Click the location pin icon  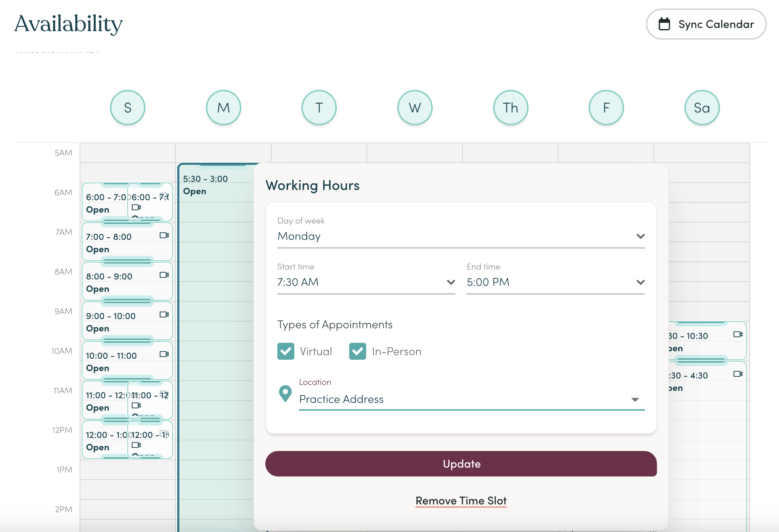click(x=285, y=394)
